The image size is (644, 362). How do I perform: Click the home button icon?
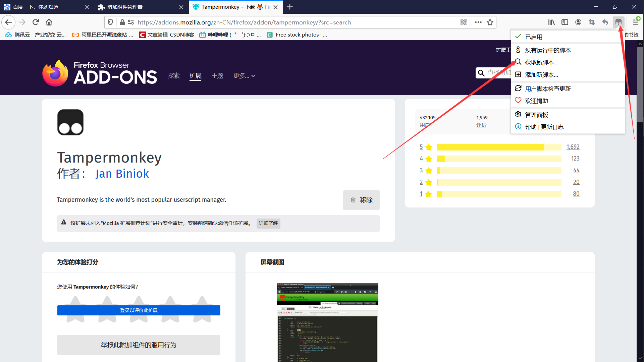coord(49,22)
